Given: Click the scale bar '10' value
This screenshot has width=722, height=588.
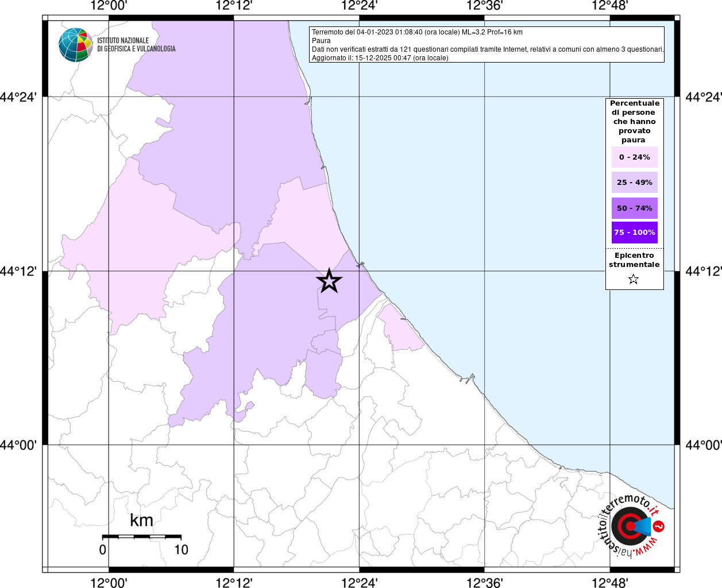Looking at the screenshot, I should coord(181,550).
